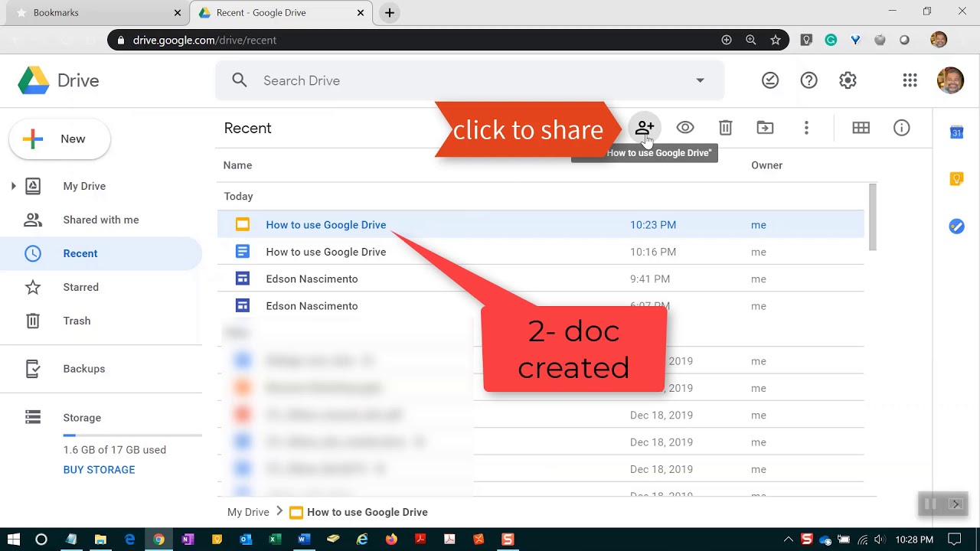Click the Grammarly extension icon
The image size is (980, 551).
[x=831, y=40]
